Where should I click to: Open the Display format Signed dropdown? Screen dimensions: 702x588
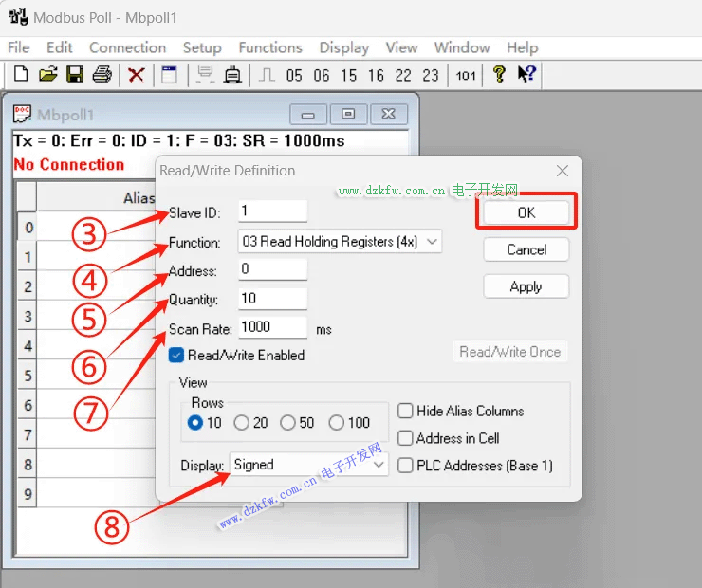(309, 465)
